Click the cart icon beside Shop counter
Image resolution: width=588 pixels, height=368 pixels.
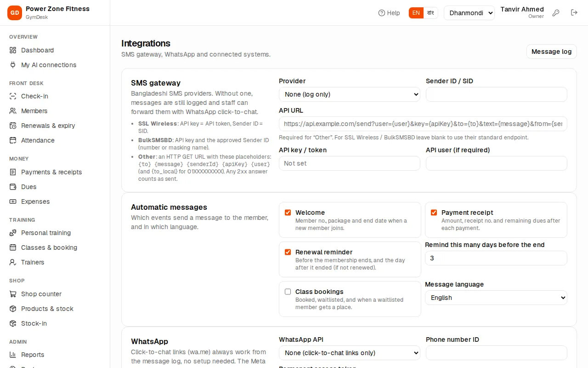(x=13, y=294)
